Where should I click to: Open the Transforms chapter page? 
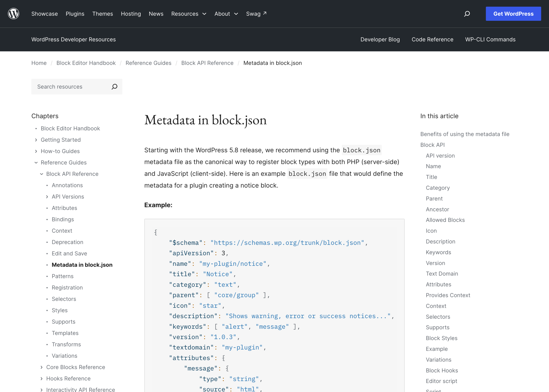click(66, 344)
